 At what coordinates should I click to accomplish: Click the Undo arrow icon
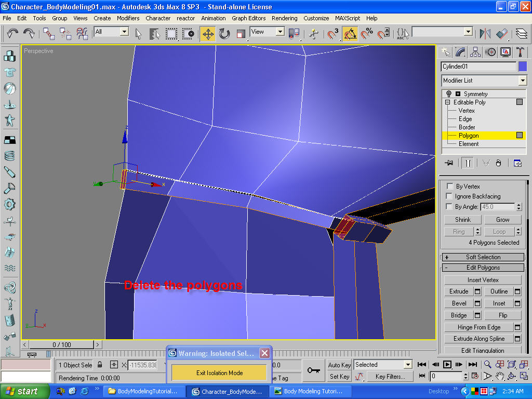click(x=12, y=33)
